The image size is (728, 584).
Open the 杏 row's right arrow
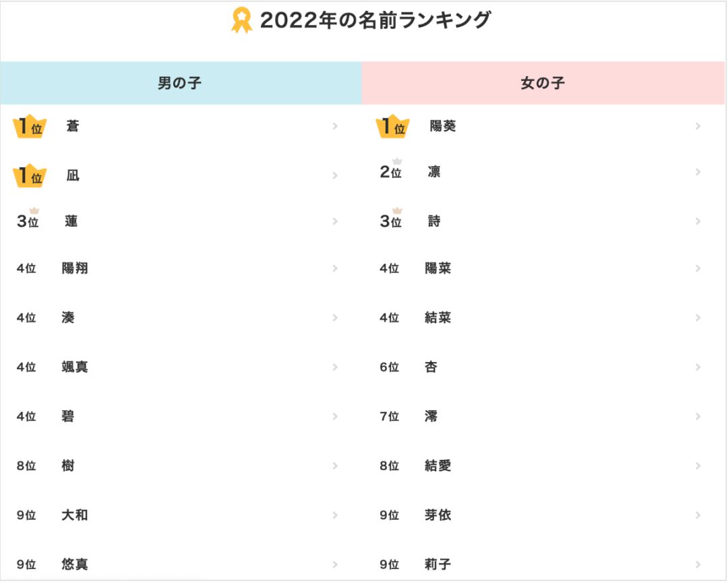tap(698, 367)
